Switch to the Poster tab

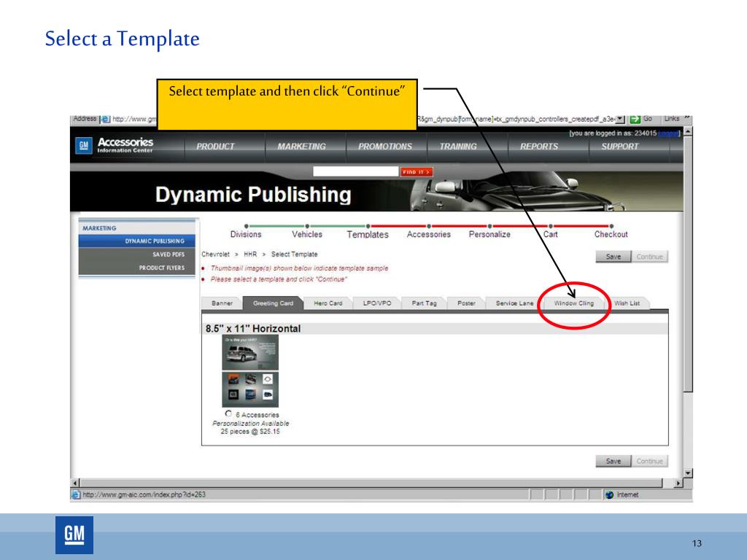466,303
